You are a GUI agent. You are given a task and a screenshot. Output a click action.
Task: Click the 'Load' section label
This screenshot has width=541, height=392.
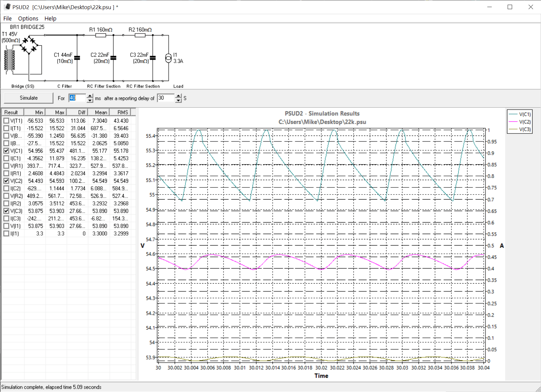(178, 86)
